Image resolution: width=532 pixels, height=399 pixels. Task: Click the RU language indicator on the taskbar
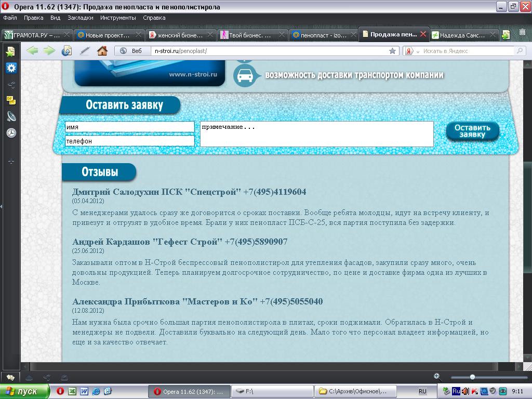coord(422,391)
